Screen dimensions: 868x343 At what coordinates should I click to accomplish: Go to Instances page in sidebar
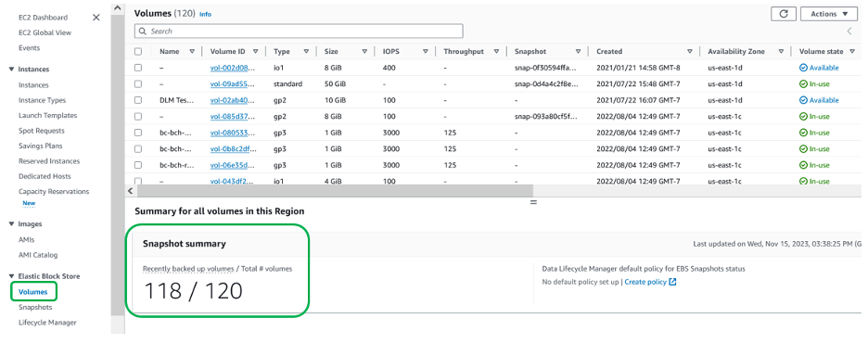coord(33,85)
